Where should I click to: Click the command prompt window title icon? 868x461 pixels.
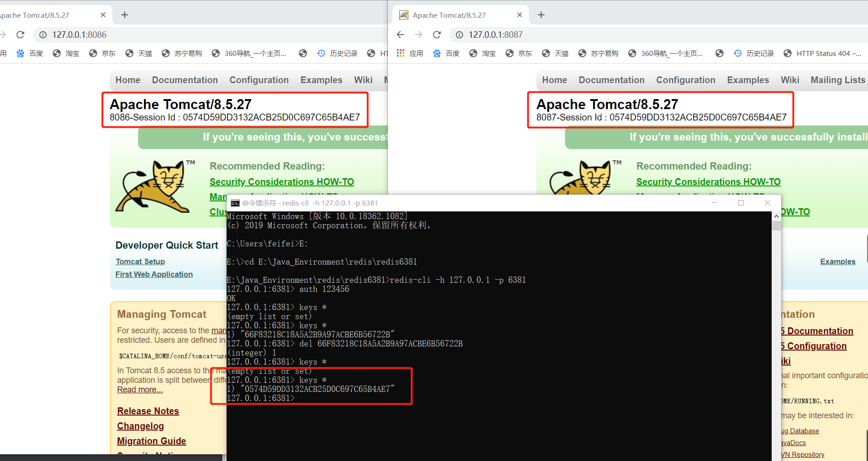coord(235,203)
